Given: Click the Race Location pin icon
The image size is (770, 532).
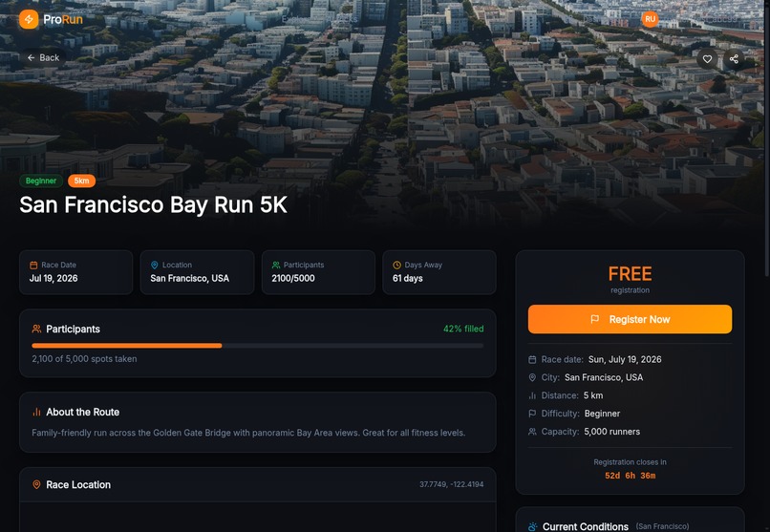Looking at the screenshot, I should 36,484.
